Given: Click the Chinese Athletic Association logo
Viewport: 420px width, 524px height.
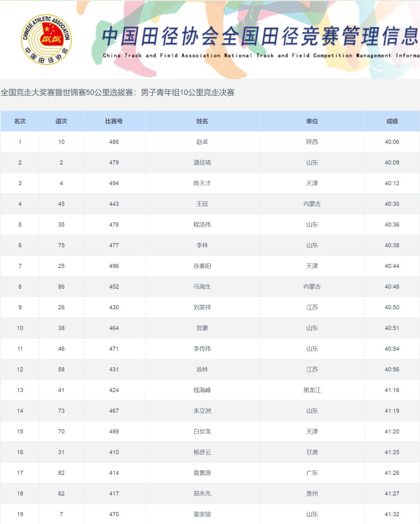Looking at the screenshot, I should [46, 40].
